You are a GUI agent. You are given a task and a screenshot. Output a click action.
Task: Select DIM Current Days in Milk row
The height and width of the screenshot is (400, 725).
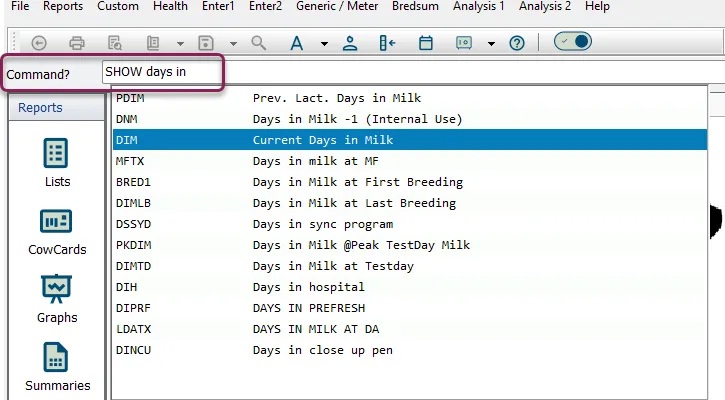[410, 140]
